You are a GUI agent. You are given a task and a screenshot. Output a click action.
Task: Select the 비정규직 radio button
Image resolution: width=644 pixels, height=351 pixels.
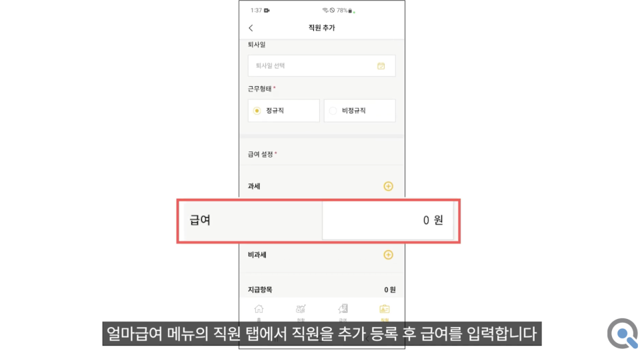[x=333, y=111]
